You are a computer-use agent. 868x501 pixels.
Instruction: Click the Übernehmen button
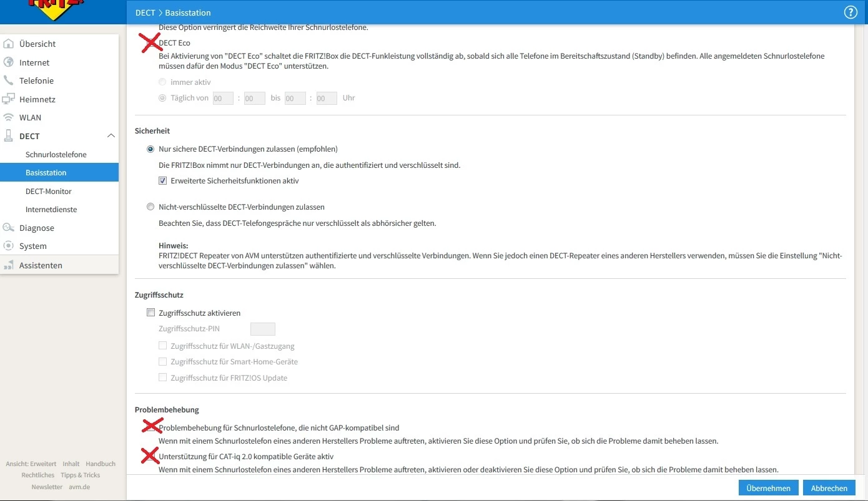(x=768, y=488)
